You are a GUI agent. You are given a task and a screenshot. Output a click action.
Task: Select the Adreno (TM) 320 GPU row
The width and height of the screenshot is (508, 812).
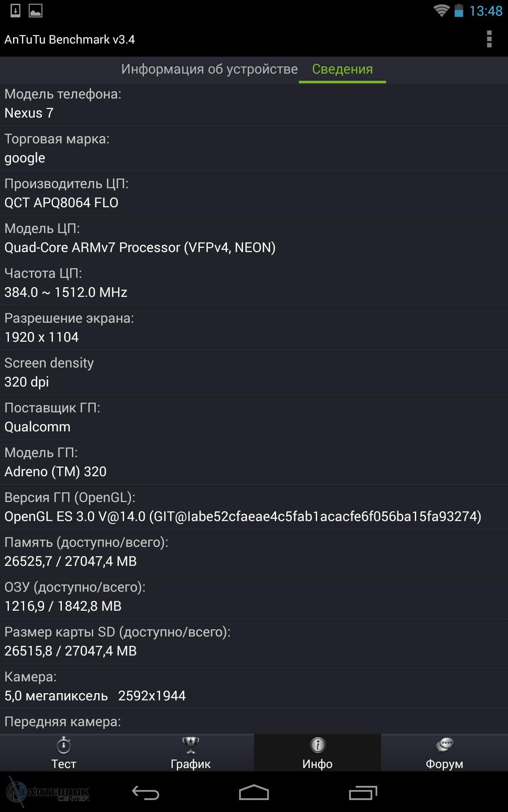[254, 463]
